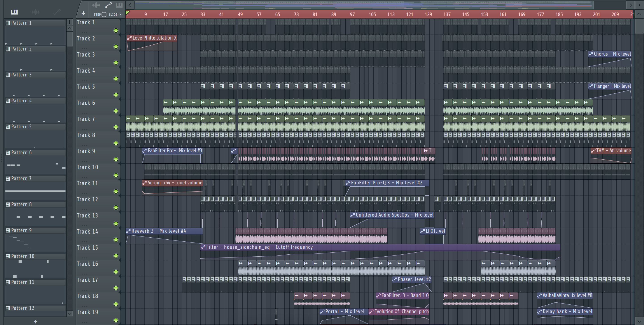
Task: Toggle pattern clip display in playlist toolbar
Action: click(119, 5)
